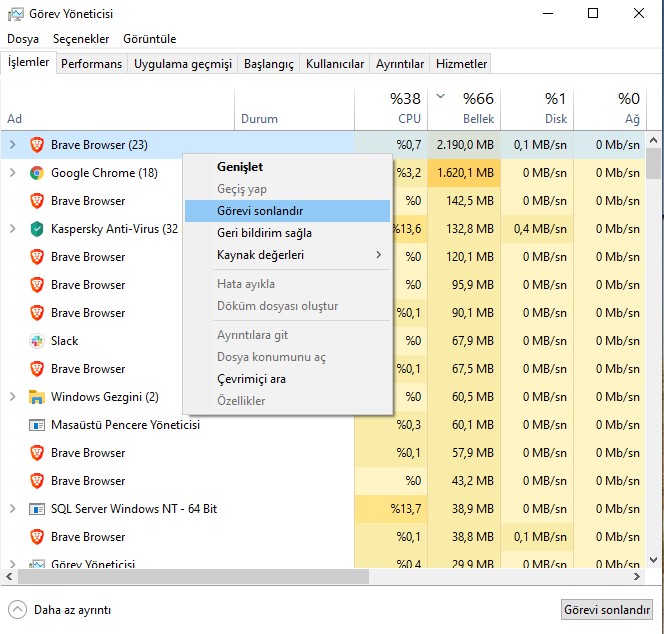664x634 pixels.
Task: Click the Slack process icon
Action: coord(37,341)
